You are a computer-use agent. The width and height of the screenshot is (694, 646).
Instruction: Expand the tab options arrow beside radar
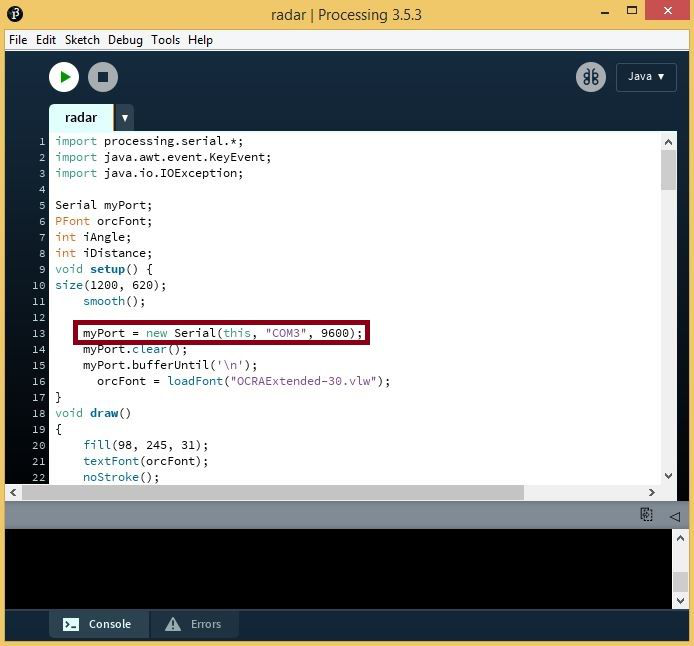click(125, 118)
